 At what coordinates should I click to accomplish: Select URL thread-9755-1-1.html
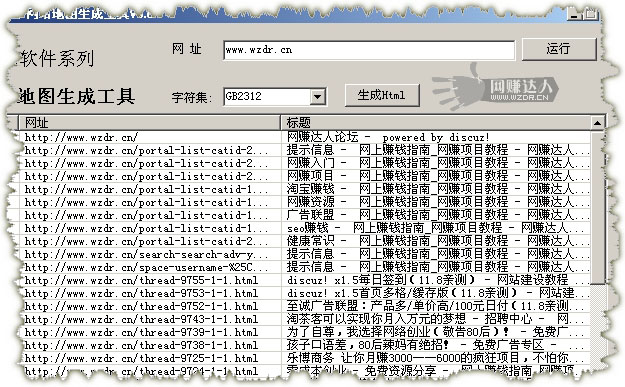click(x=141, y=280)
